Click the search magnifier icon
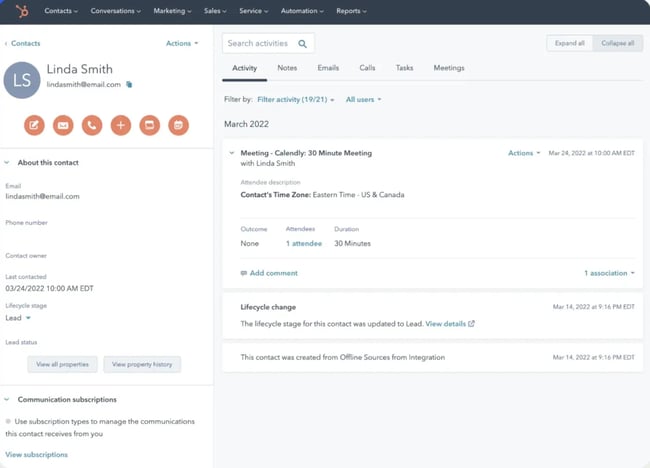650x468 pixels. [303, 44]
